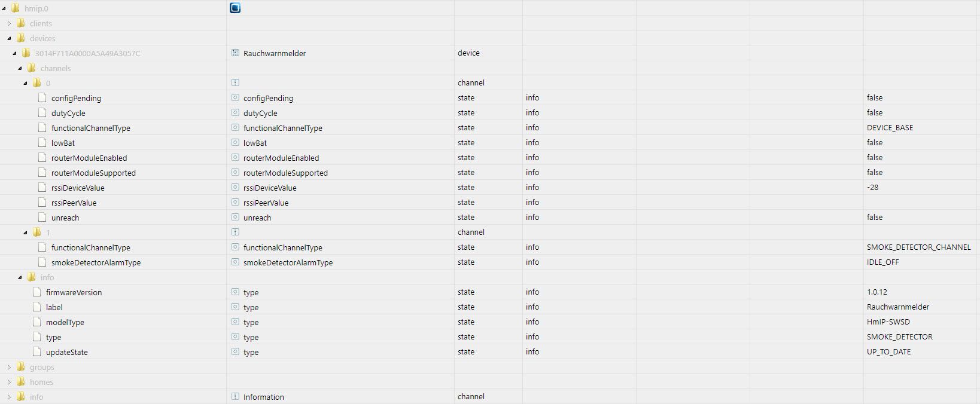Image resolution: width=980 pixels, height=404 pixels.
Task: Click the Rauchwarnmelder device icon
Action: click(235, 53)
